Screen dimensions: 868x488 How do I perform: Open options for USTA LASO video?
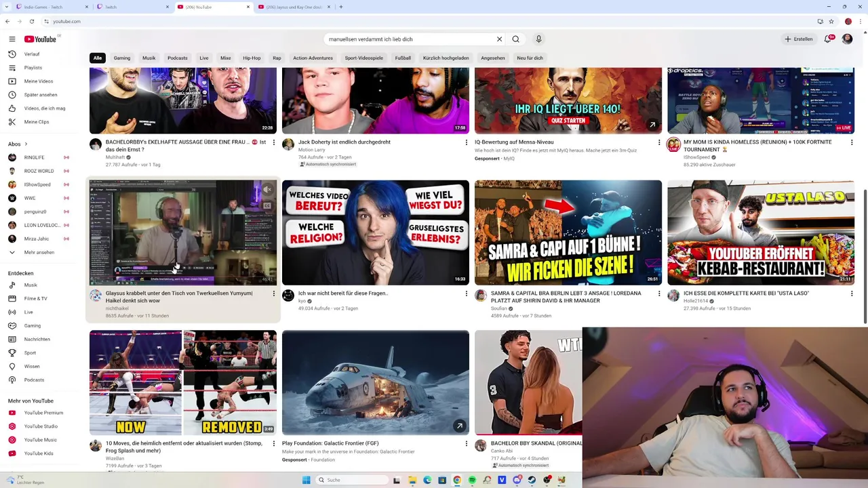tap(852, 293)
